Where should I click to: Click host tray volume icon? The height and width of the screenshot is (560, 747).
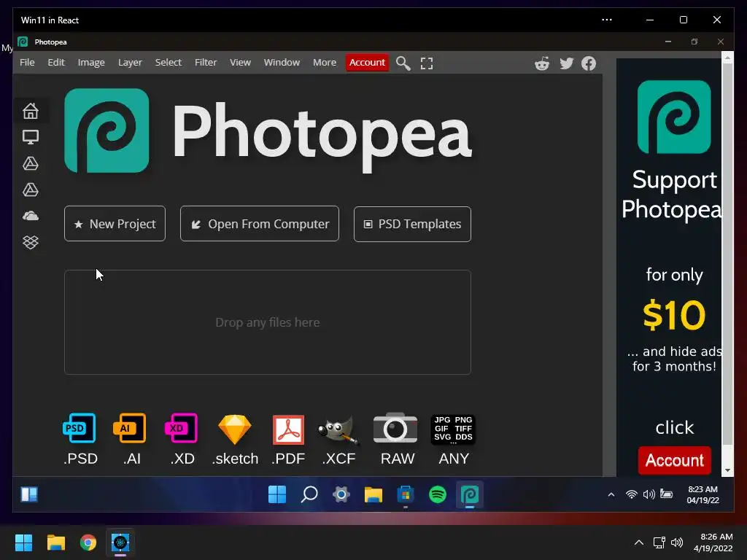[x=677, y=542]
